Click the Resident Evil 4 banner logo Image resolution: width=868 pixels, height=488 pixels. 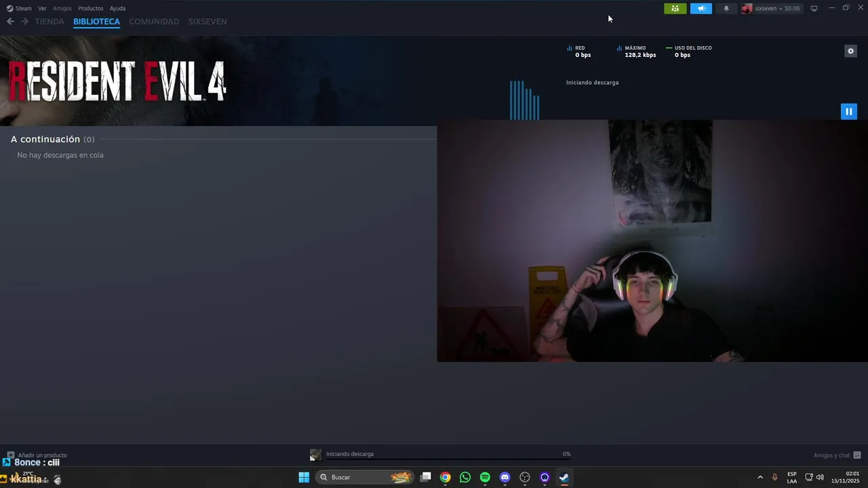[x=117, y=81]
